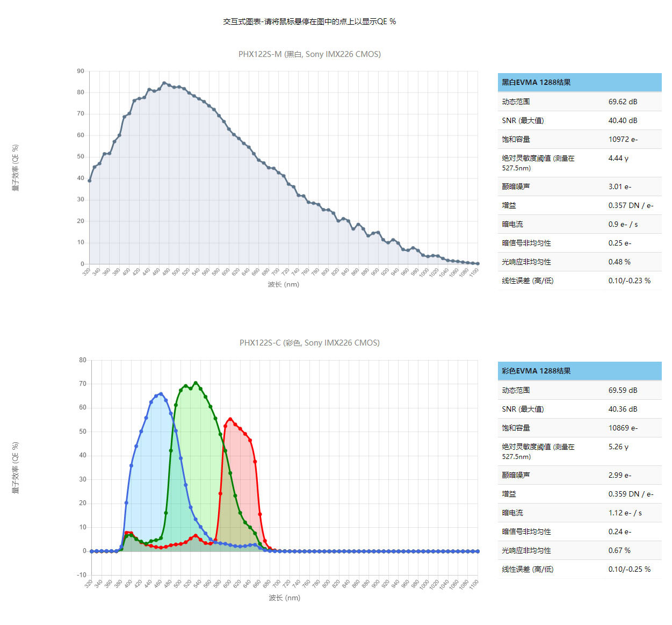This screenshot has height=625, width=672.
Task: Click the PHX122S-C chart title
Action: pos(309,343)
